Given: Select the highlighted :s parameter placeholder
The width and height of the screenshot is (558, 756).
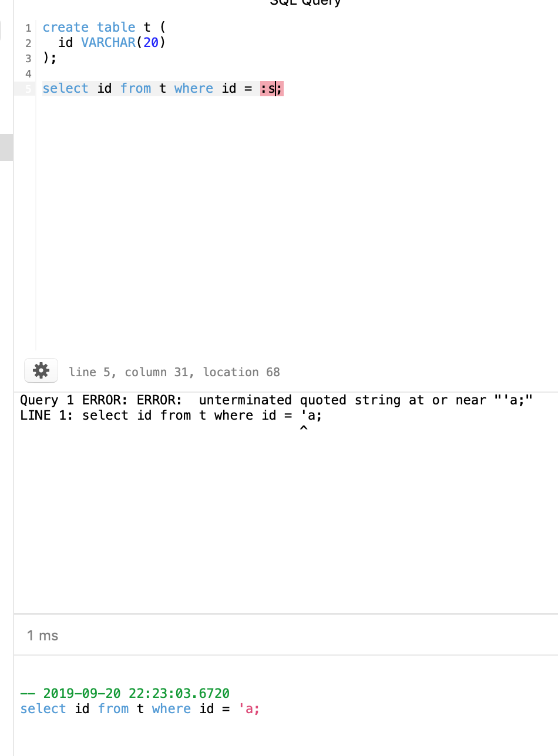Looking at the screenshot, I should point(268,88).
